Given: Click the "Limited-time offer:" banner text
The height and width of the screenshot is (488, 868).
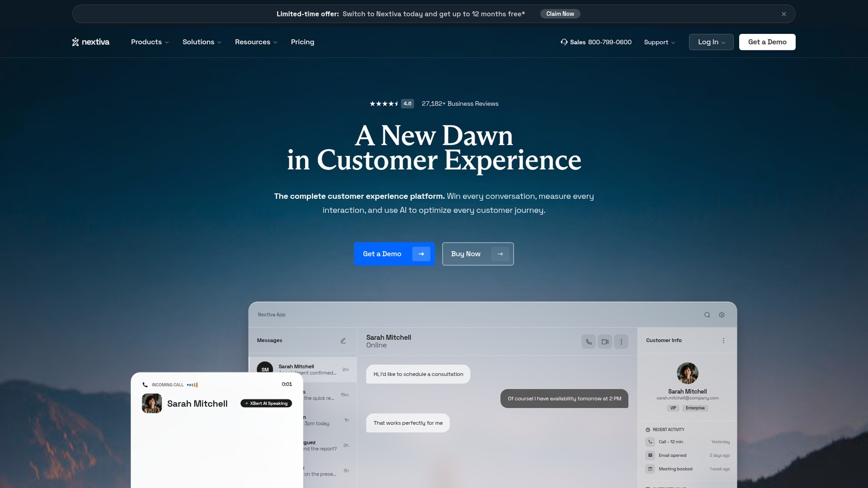Looking at the screenshot, I should [307, 14].
